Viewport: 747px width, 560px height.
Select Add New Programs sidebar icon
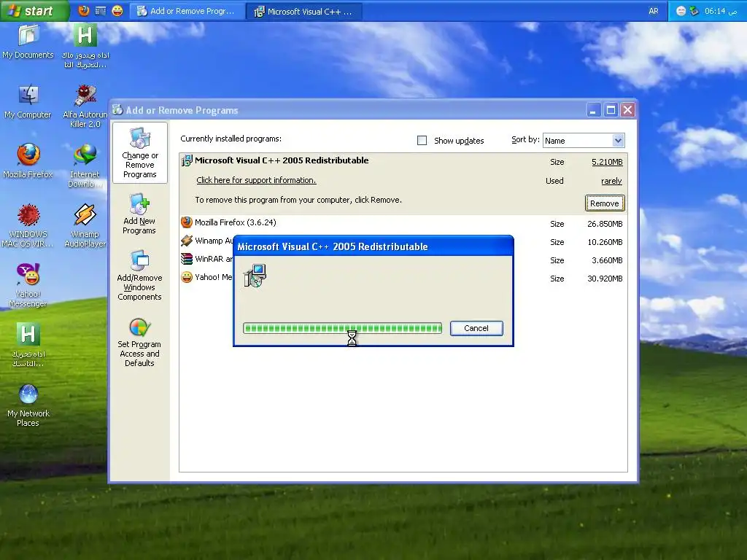click(139, 214)
